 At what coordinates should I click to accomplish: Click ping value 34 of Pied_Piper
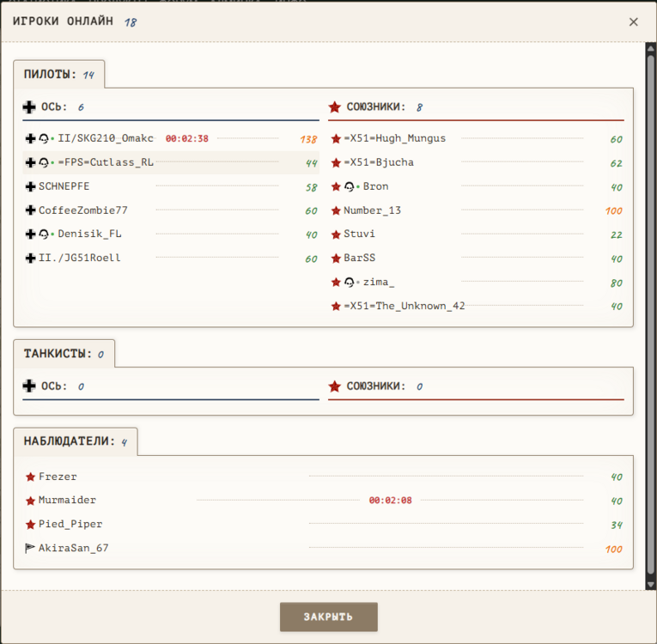tap(617, 525)
